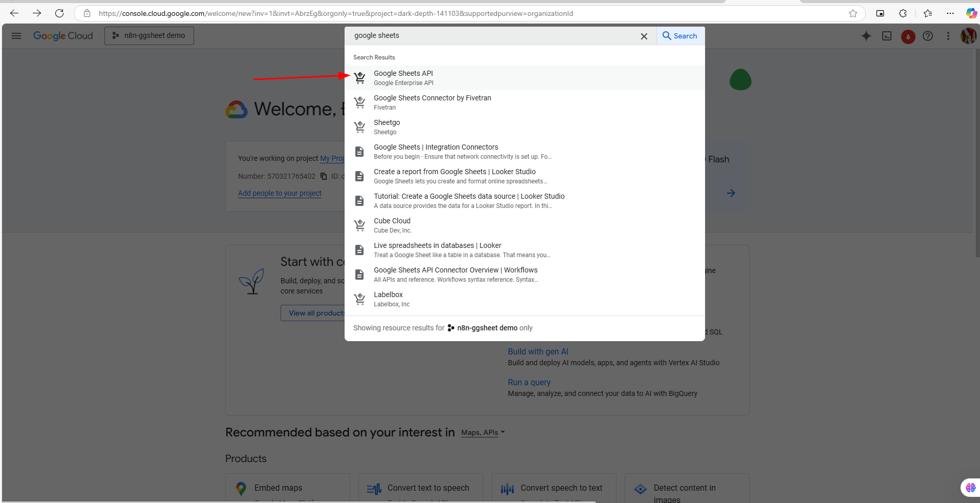
Task: Select Google Sheets Connector by Fivetran result
Action: coord(525,102)
